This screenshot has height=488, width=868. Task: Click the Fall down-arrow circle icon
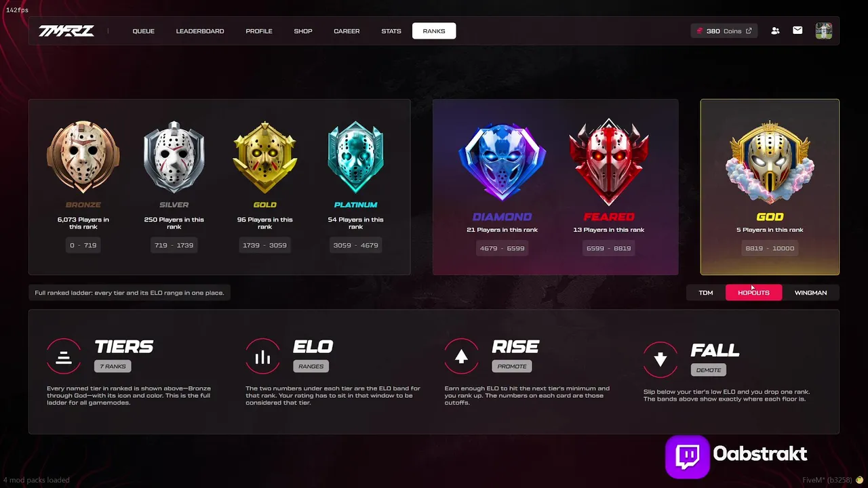tap(660, 359)
